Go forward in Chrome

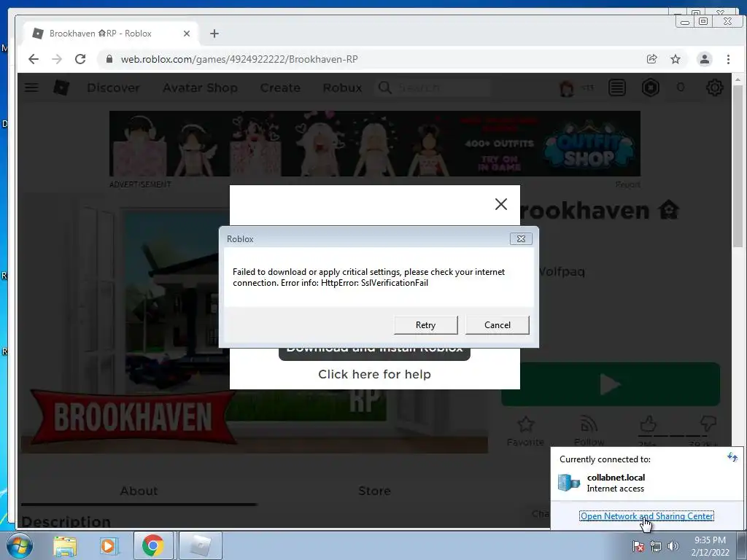click(x=57, y=59)
